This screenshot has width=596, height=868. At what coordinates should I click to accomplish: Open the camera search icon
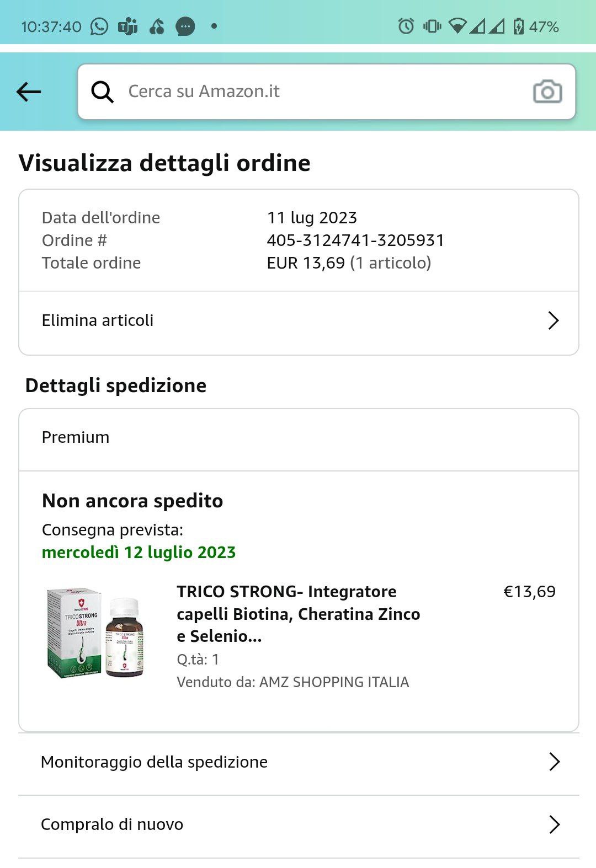[x=547, y=92]
